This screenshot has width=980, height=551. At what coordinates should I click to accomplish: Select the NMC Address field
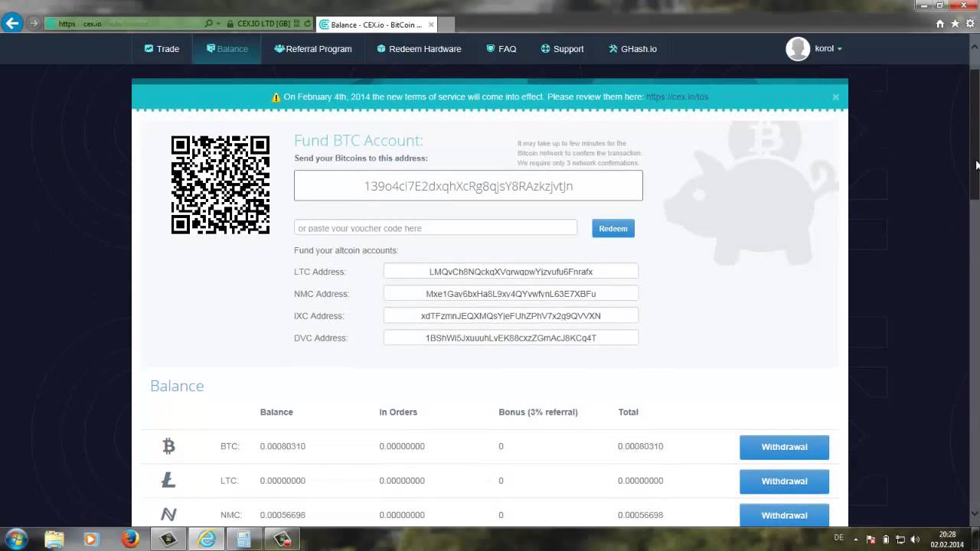pos(511,294)
